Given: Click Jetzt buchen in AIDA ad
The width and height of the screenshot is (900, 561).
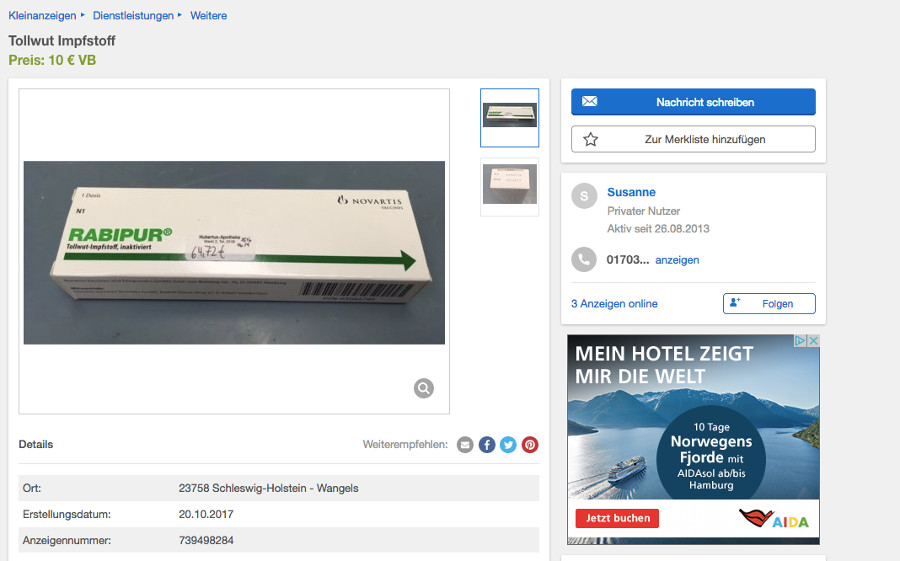Looking at the screenshot, I should point(617,518).
